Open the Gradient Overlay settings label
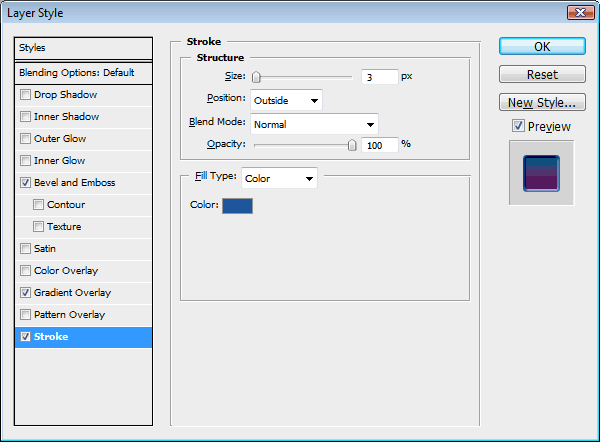This screenshot has width=600, height=442. pyautogui.click(x=72, y=293)
